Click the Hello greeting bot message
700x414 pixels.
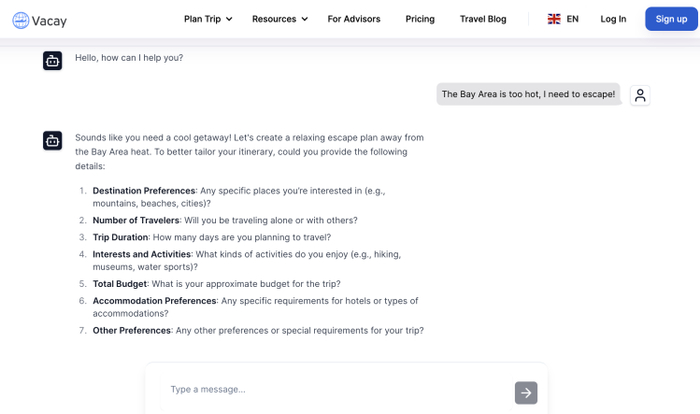coord(129,57)
